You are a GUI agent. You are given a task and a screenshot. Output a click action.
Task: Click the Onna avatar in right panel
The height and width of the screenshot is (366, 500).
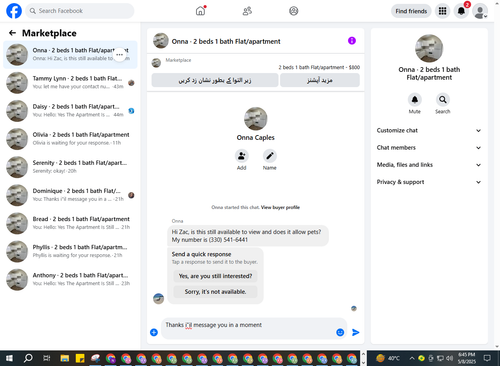tap(429, 48)
